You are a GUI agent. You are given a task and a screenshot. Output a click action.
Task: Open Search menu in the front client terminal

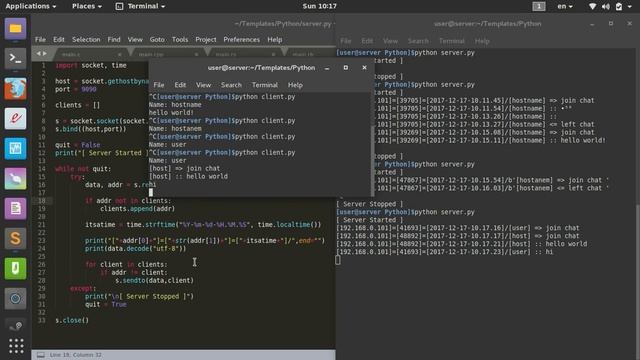[231, 85]
